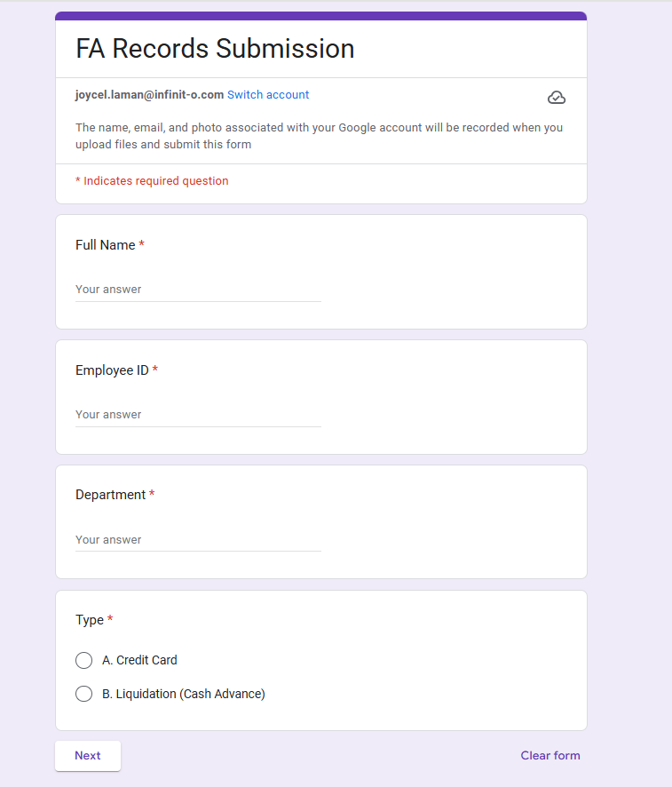This screenshot has height=787, width=672.
Task: Click the Department question label
Action: (x=110, y=495)
